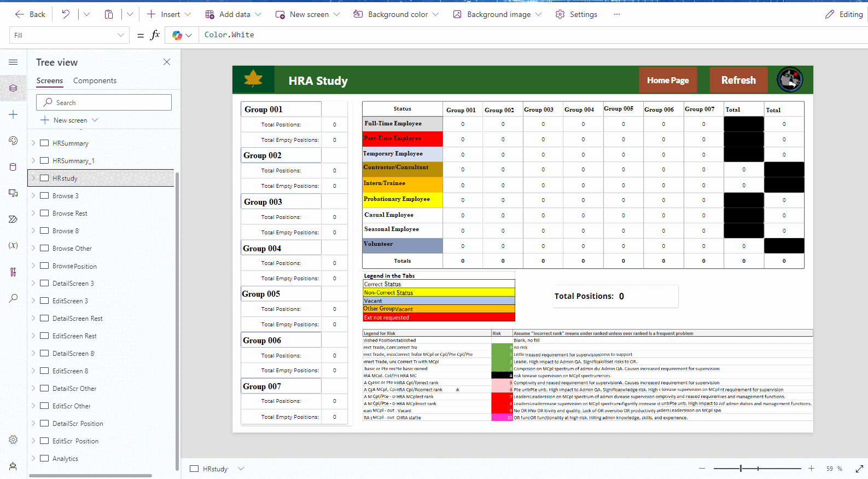The width and height of the screenshot is (868, 479).
Task: Open the Theme palette icon in left rail
Action: pos(13,141)
